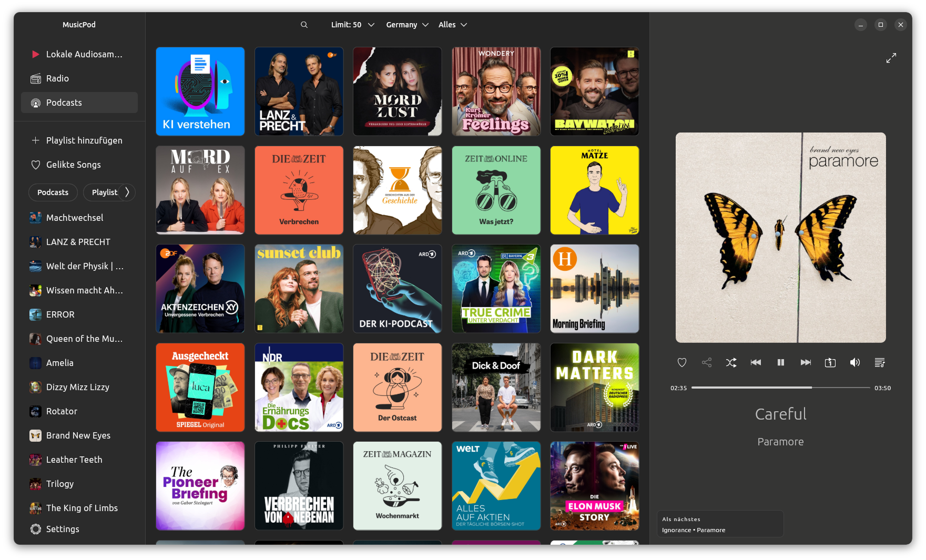Expand filter chips with right chevron
926x560 pixels.
127,192
